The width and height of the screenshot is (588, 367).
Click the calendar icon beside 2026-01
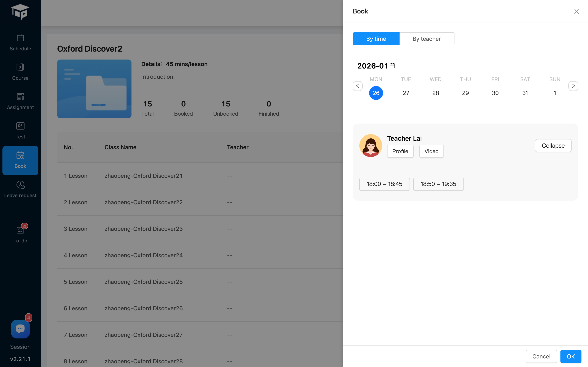(x=392, y=66)
